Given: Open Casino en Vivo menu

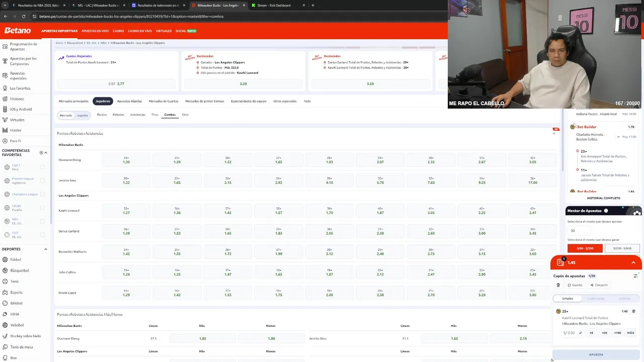Looking at the screenshot, I should pyautogui.click(x=140, y=31).
